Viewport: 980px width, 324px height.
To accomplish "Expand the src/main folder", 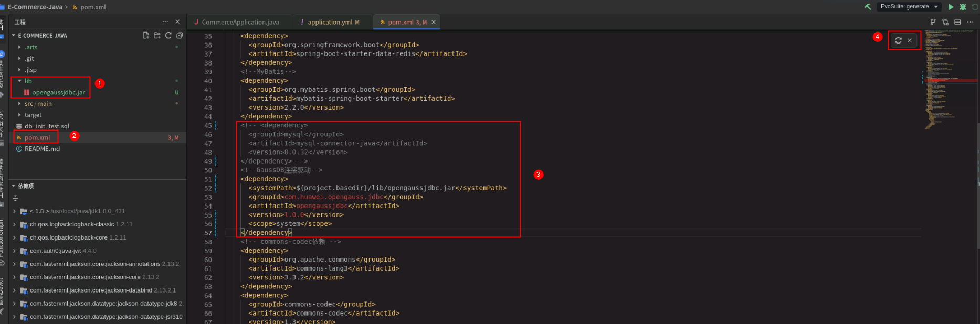I will click(19, 103).
